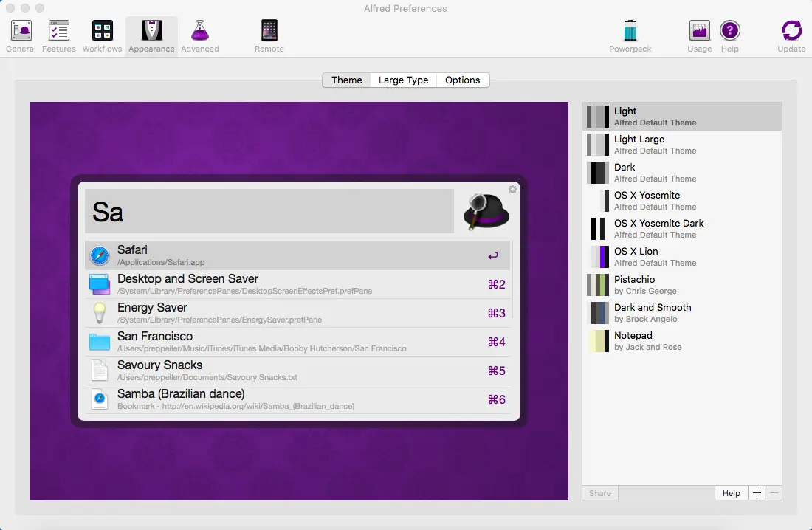Click the ⌘2 shortcut label
Image resolution: width=812 pixels, height=530 pixels.
click(x=497, y=284)
